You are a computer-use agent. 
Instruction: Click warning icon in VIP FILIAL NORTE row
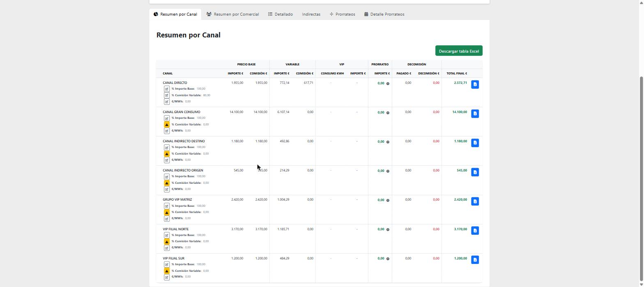point(167,242)
